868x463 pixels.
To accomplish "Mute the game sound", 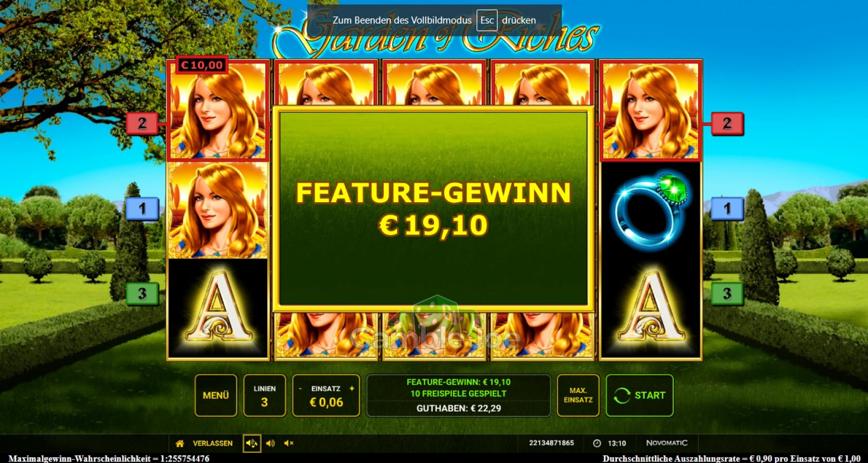I will (x=289, y=443).
